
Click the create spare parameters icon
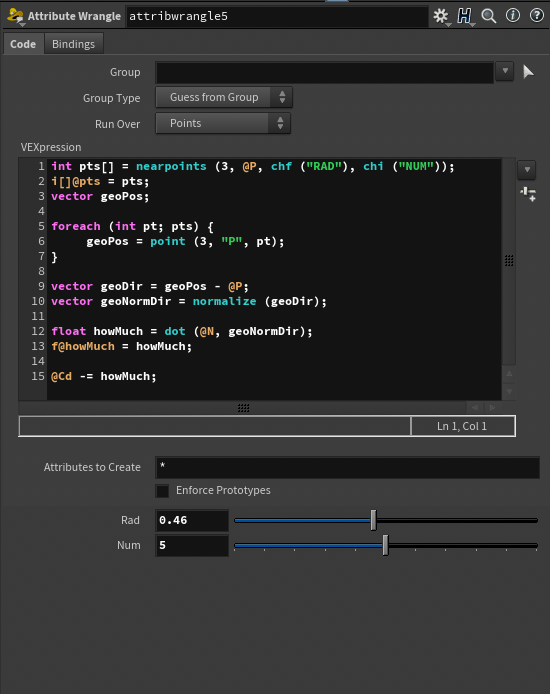528,193
